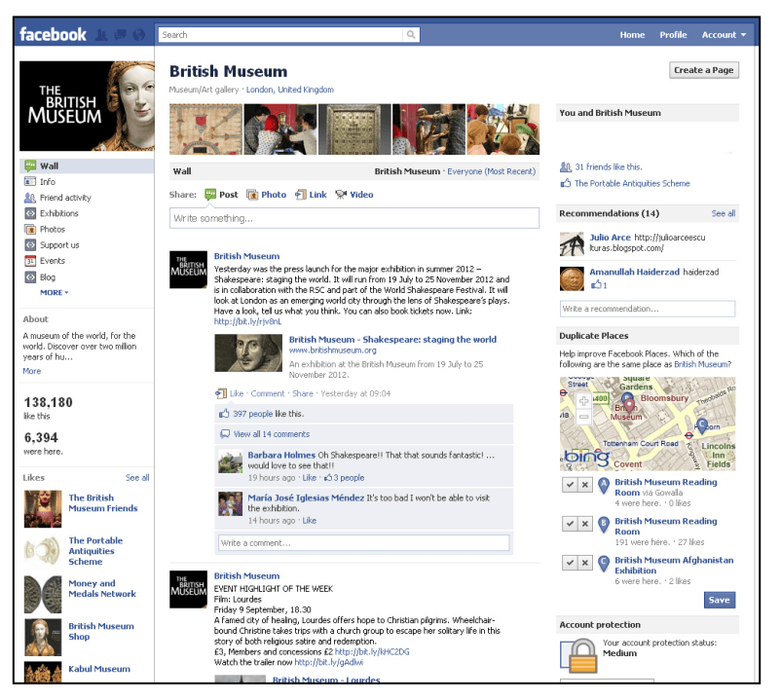Reject X for Reading Room via Gowalla
This screenshot has height=700, width=781.
pyautogui.click(x=585, y=485)
